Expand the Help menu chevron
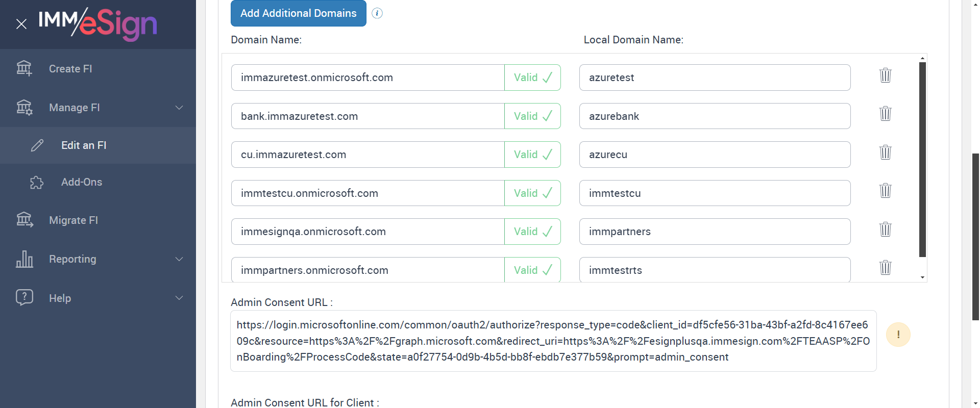Image resolution: width=980 pixels, height=408 pixels. tap(179, 298)
